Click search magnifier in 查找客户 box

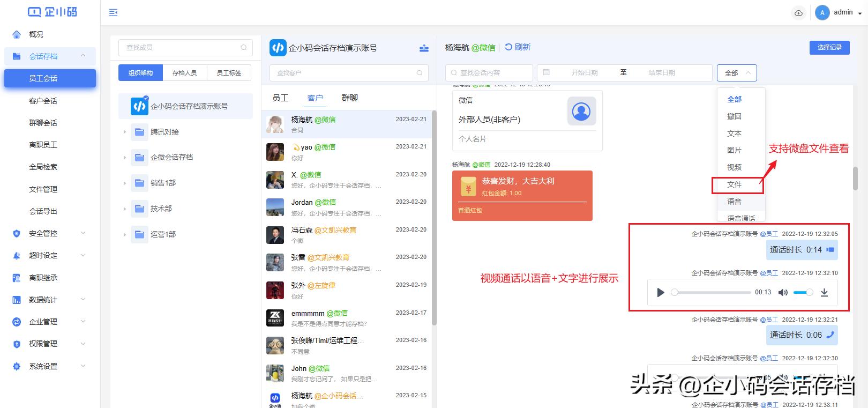pyautogui.click(x=420, y=73)
